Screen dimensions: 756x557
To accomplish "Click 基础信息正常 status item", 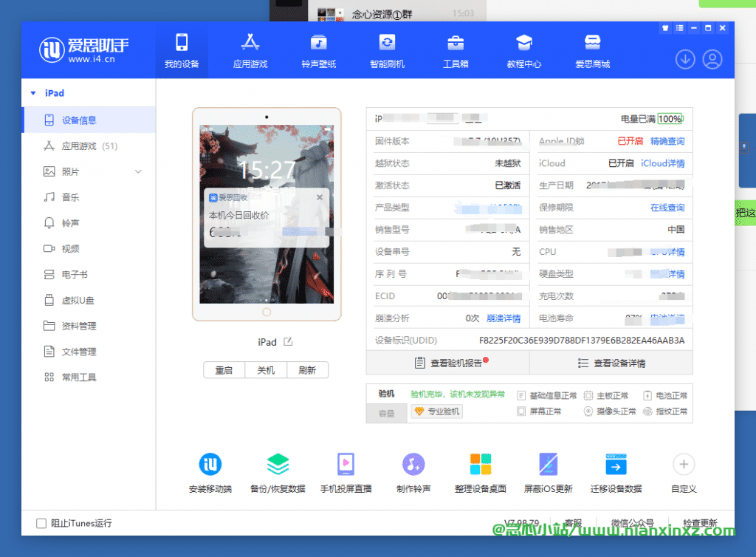I will click(547, 396).
